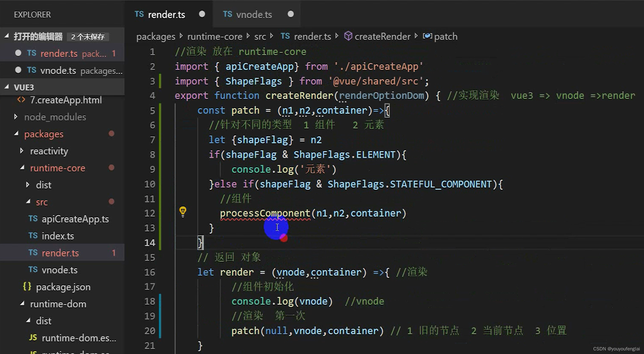Collapse the runtime-dom folder
The width and height of the screenshot is (644, 354).
pyautogui.click(x=22, y=304)
